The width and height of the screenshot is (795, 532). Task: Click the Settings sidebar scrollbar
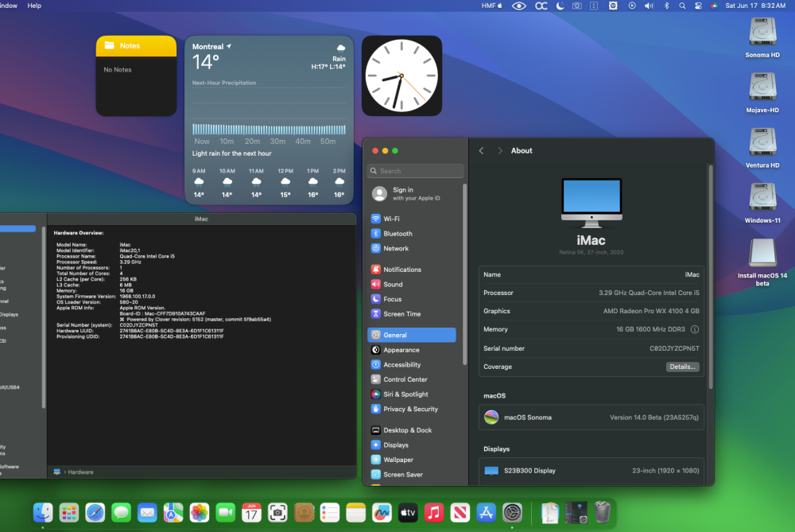464,274
